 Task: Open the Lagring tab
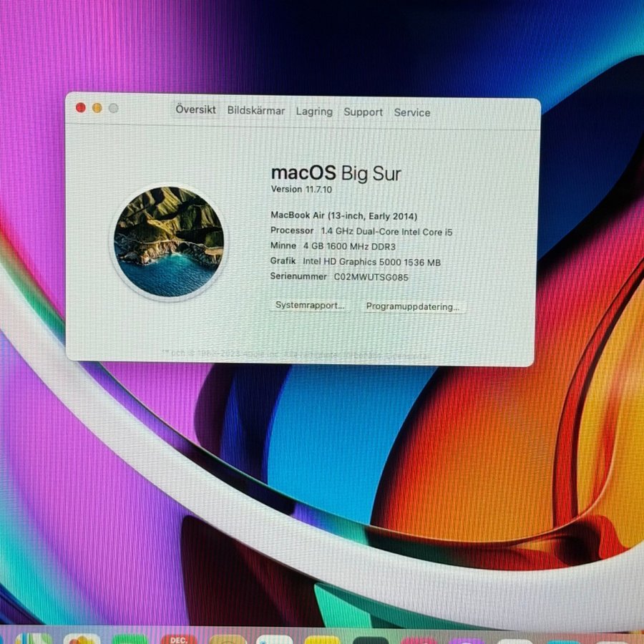pos(314,112)
